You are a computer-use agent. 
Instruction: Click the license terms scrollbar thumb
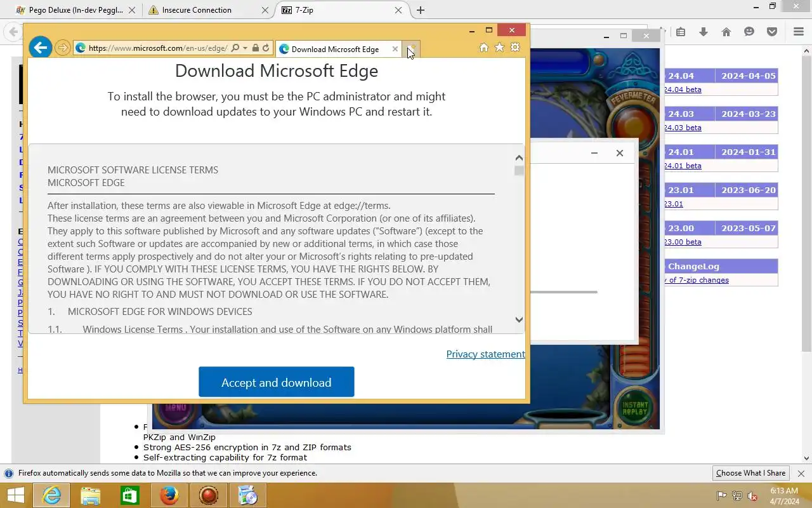click(519, 171)
